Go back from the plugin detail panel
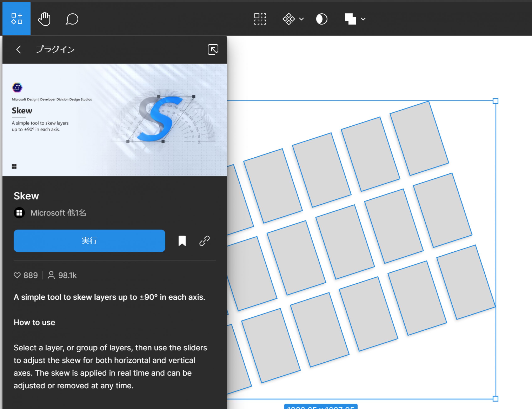532x409 pixels. (18, 49)
